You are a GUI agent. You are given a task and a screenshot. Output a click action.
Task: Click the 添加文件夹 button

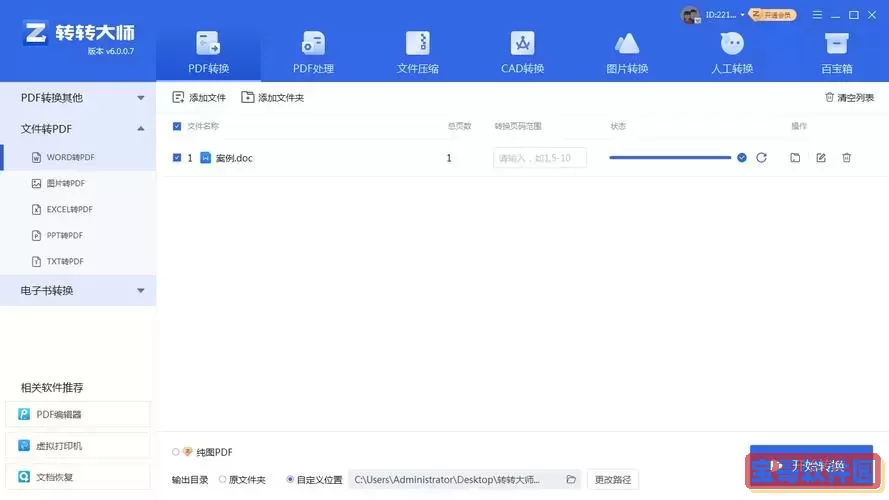pos(272,98)
